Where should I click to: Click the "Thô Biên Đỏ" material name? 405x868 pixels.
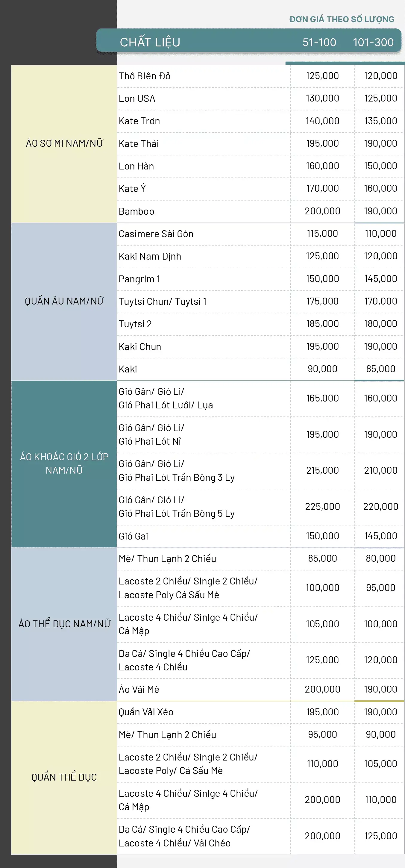pos(145,76)
